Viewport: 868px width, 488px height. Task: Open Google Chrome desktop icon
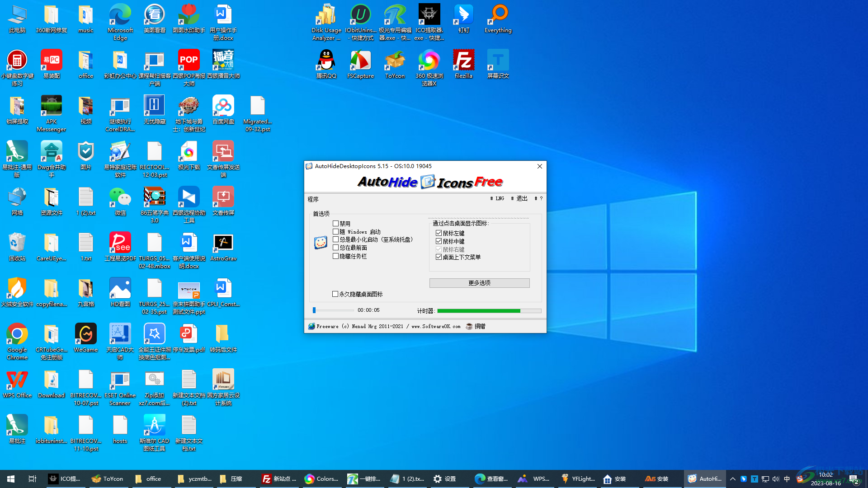(x=17, y=342)
